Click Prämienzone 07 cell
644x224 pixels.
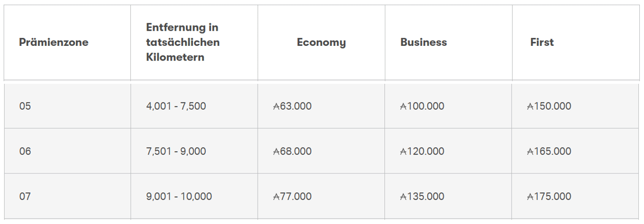(x=25, y=197)
